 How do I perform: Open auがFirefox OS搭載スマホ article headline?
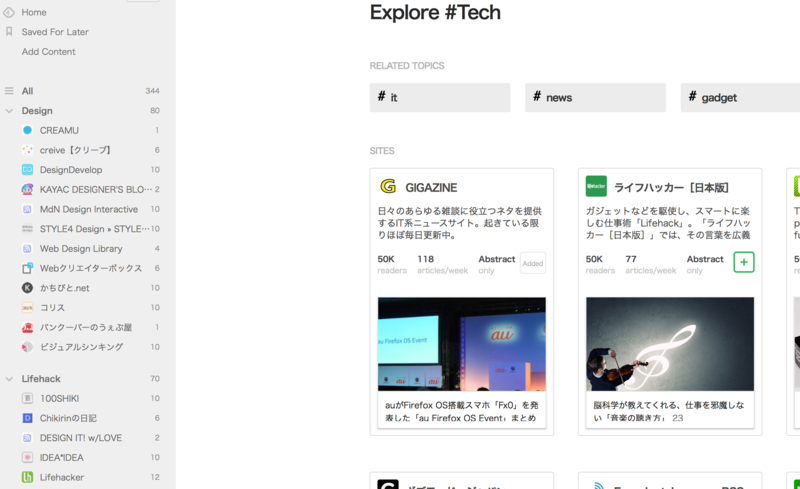[461, 411]
